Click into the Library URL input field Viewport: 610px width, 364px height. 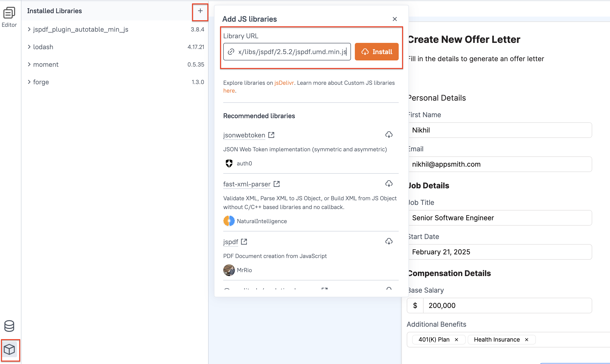(287, 52)
